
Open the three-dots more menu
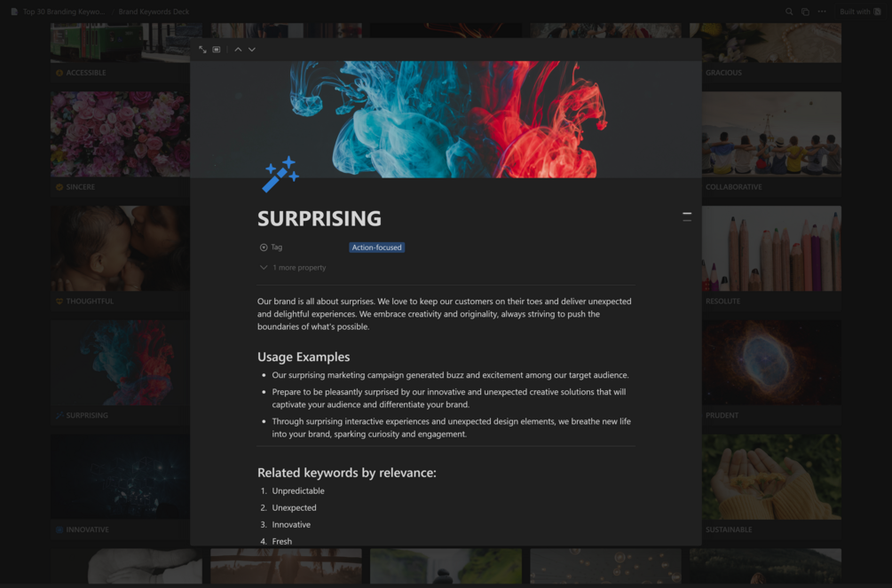[822, 12]
